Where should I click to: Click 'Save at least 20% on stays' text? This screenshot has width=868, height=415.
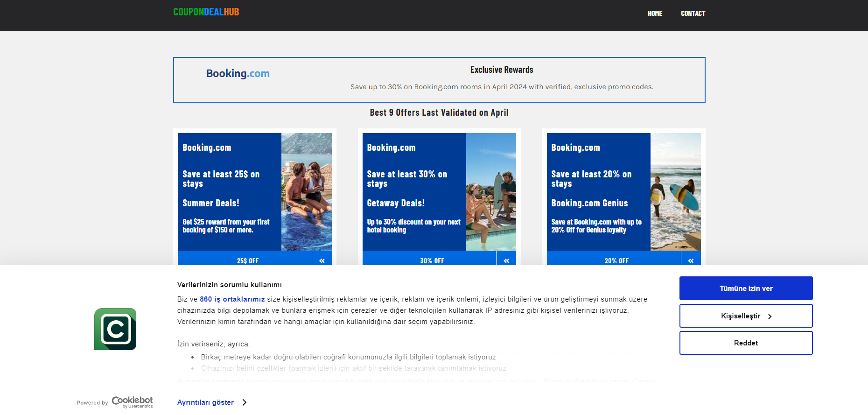point(591,179)
